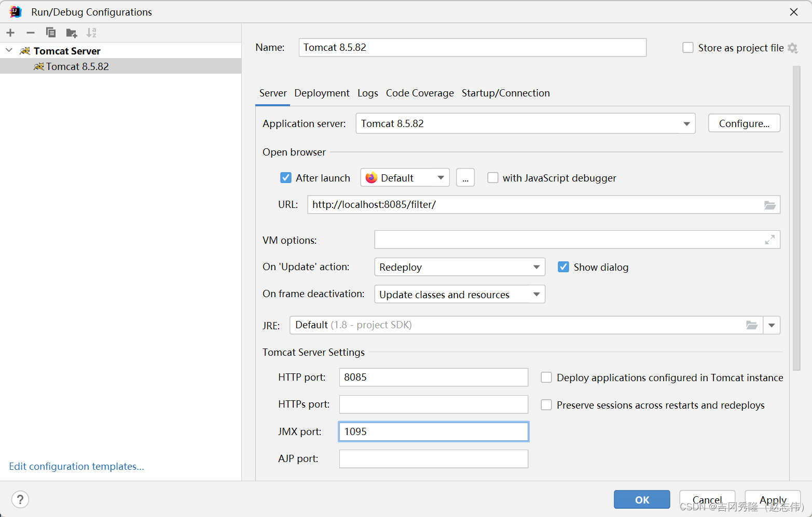Toggle Show dialog checkbox
Screen dimensions: 812x517
[x=563, y=267]
